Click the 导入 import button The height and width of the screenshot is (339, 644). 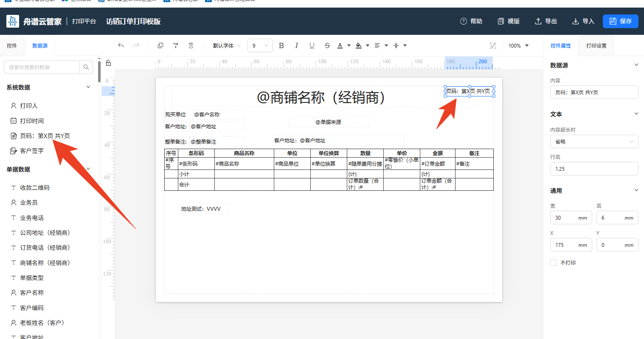[583, 21]
